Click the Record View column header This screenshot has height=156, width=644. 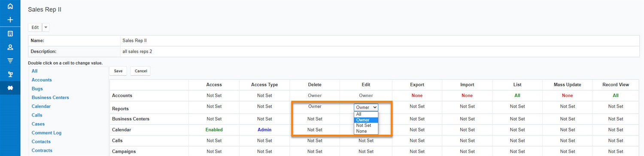click(616, 85)
